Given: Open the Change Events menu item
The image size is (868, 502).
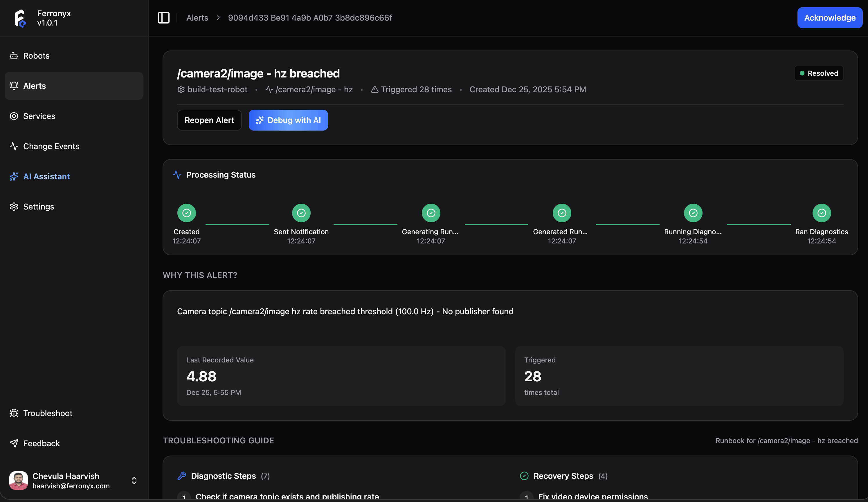Looking at the screenshot, I should (51, 146).
